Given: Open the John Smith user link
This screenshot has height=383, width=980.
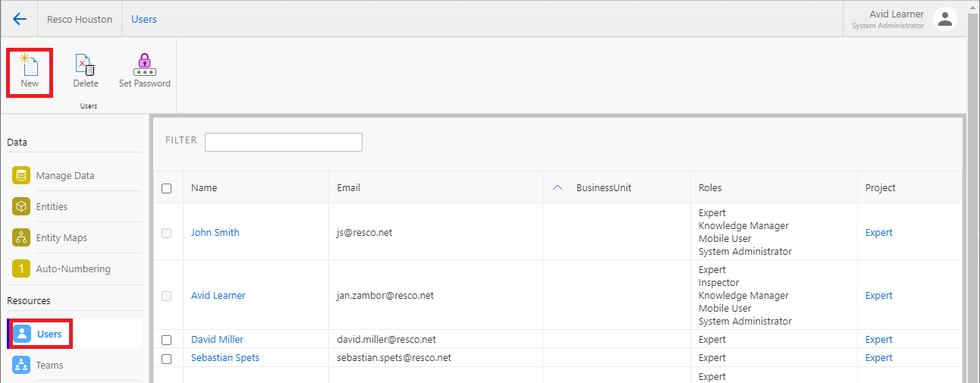Looking at the screenshot, I should point(215,233).
